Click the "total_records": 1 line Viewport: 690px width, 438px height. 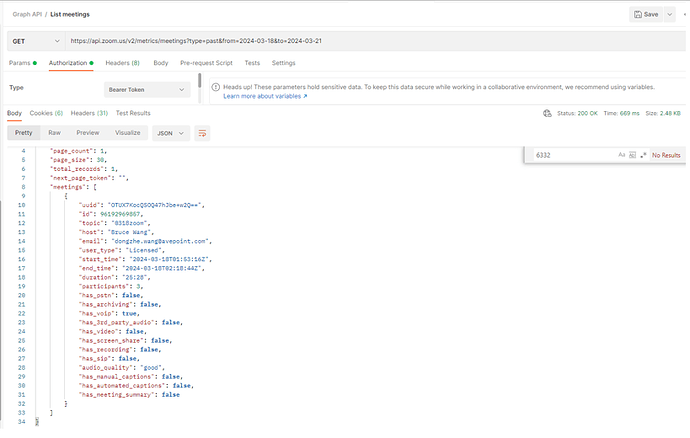click(84, 169)
